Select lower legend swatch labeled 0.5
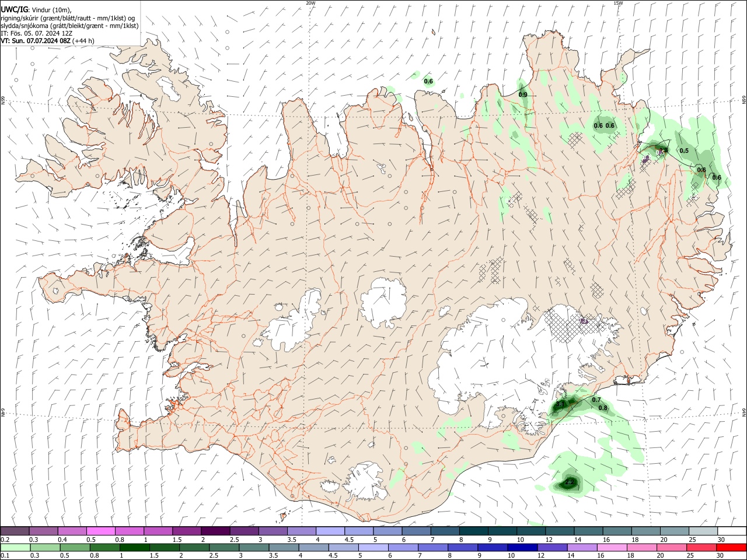747x560 pixels. tap(75, 547)
